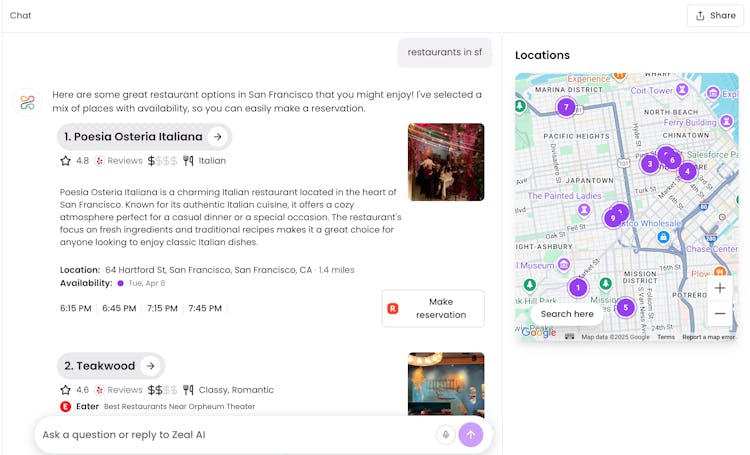Screen dimensions: 750x455
Task: Zoom out on the map
Action: click(x=719, y=314)
